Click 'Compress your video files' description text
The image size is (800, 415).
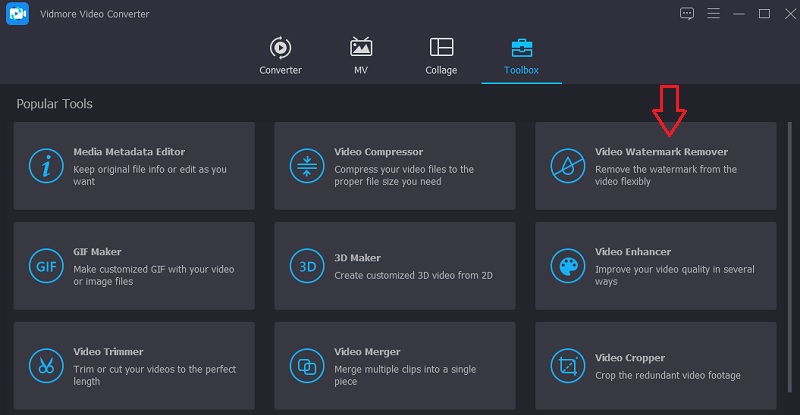(x=404, y=175)
